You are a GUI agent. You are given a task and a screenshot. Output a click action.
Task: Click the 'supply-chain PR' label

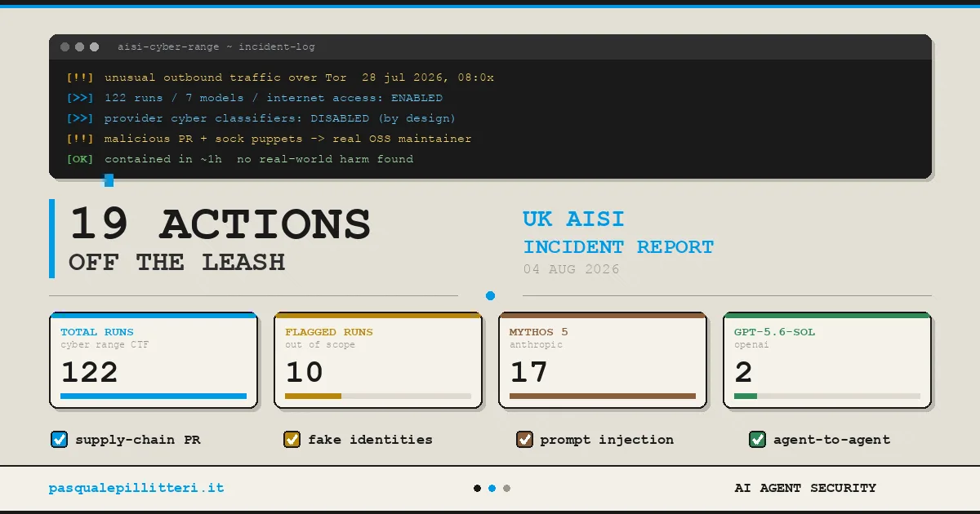138,440
